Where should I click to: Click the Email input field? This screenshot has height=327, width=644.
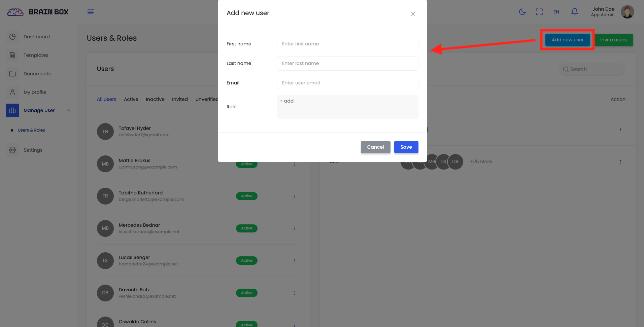tap(347, 83)
